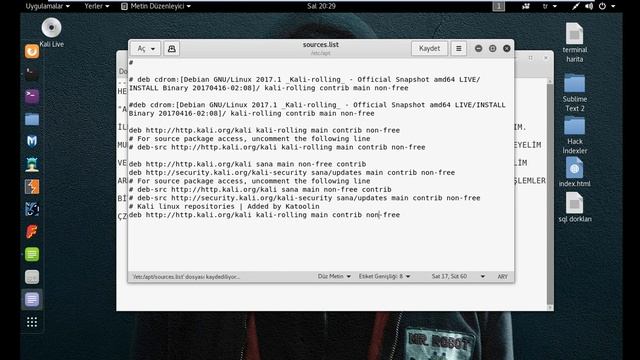Open the 'Düz Metin' syntax dropdown
640x360 pixels.
coord(334,276)
